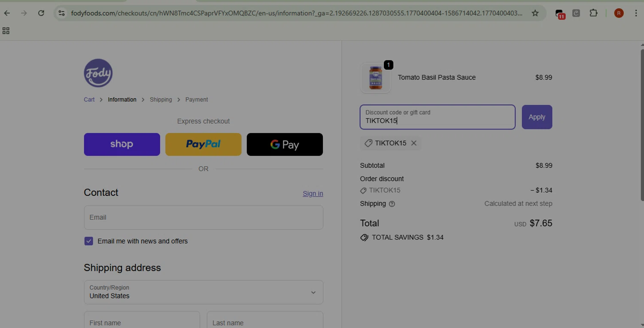Image resolution: width=644 pixels, height=328 pixels.
Task: Bookmark this page with the star icon
Action: [x=535, y=13]
